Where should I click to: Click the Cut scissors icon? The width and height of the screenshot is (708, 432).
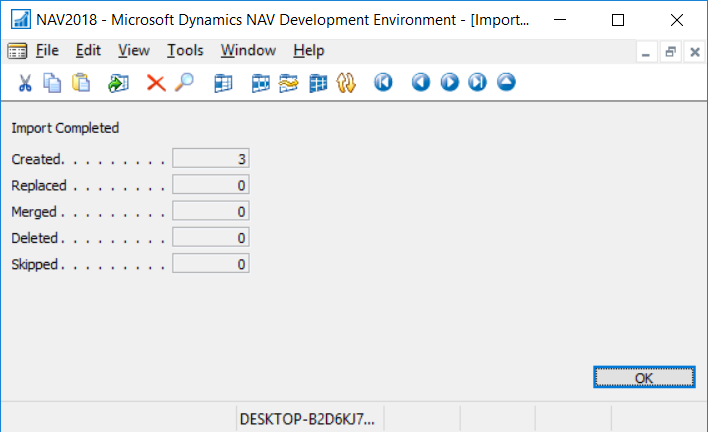(x=26, y=84)
